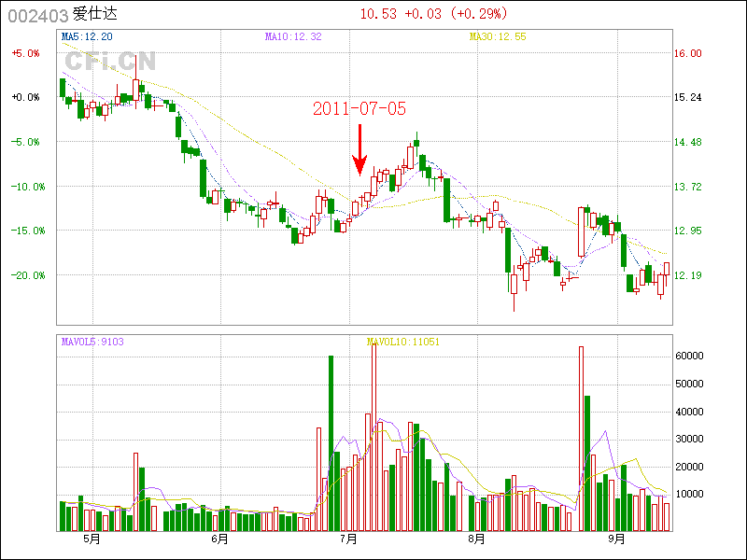Select 9月 on the time axis

coord(616,539)
